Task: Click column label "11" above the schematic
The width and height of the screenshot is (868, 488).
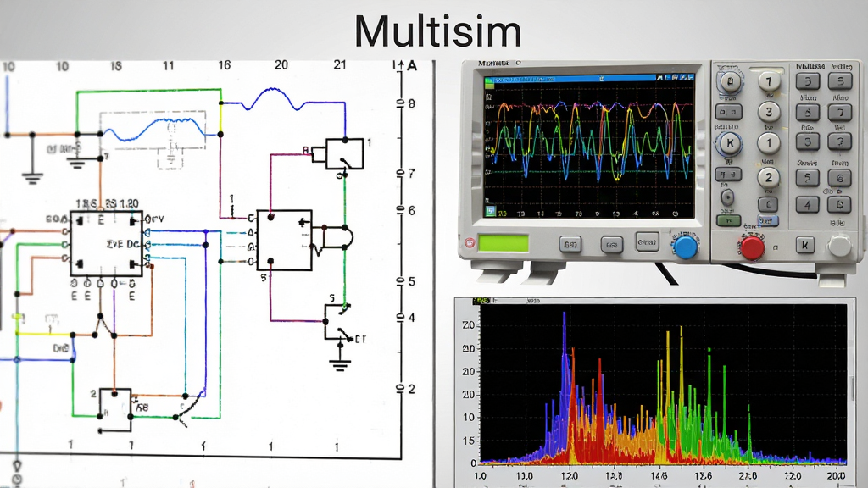Action: pos(169,66)
